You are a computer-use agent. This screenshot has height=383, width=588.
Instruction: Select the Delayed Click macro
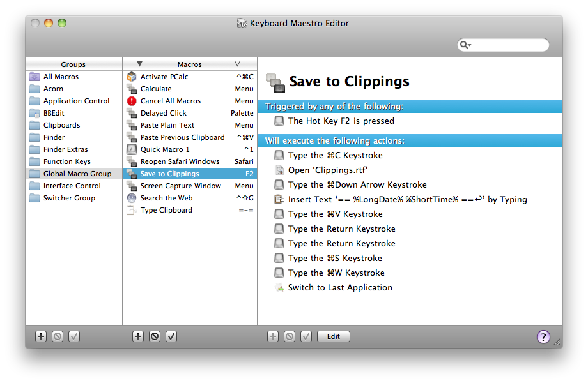click(x=190, y=113)
